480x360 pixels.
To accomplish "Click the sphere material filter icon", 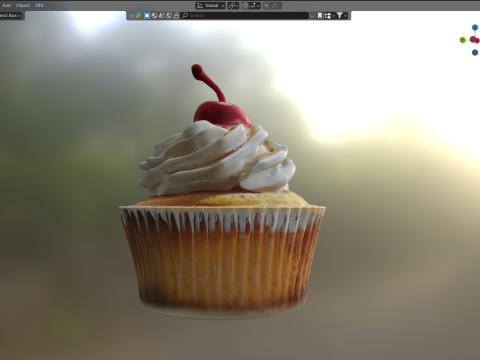I will [154, 16].
